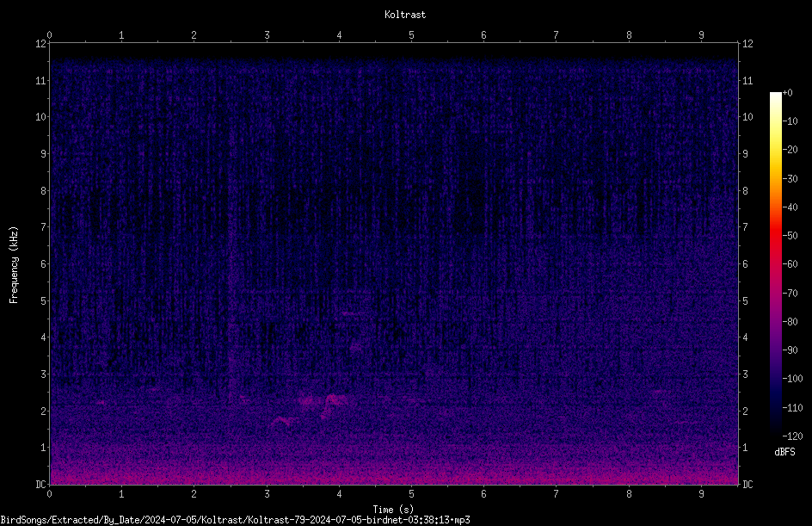Click the Time (s) axis label
Screen dimensions: 812x526
click(393, 510)
